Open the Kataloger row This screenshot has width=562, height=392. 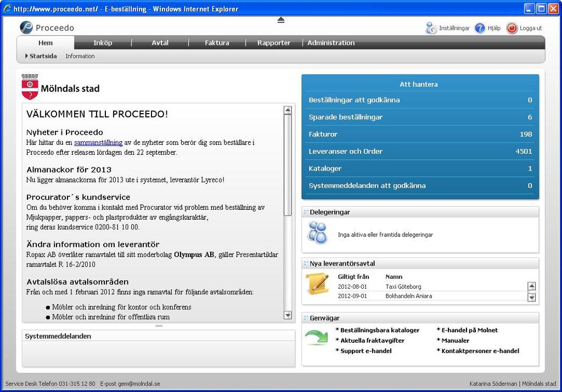pyautogui.click(x=420, y=168)
